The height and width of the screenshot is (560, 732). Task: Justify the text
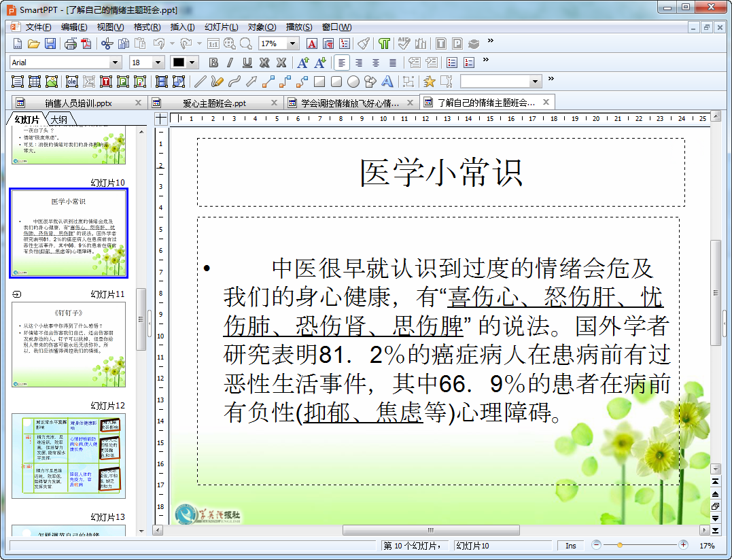(393, 63)
